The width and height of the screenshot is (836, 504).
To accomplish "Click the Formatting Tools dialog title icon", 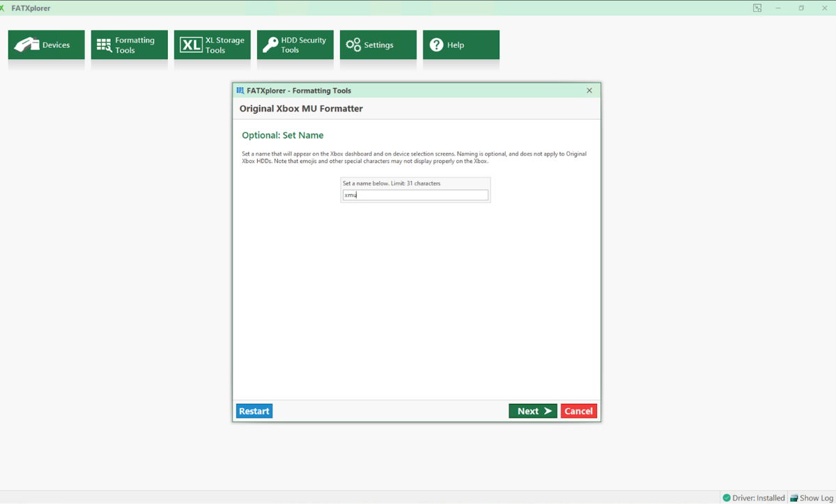I will (240, 90).
